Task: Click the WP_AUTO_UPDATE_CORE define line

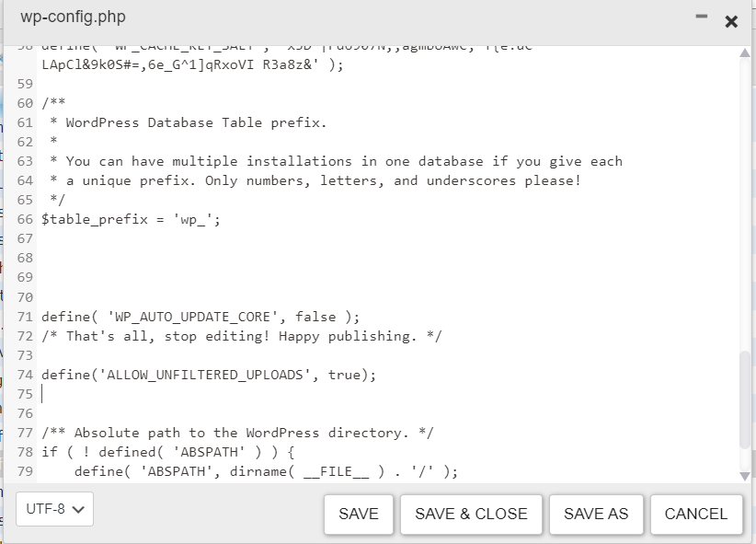Action: [200, 317]
